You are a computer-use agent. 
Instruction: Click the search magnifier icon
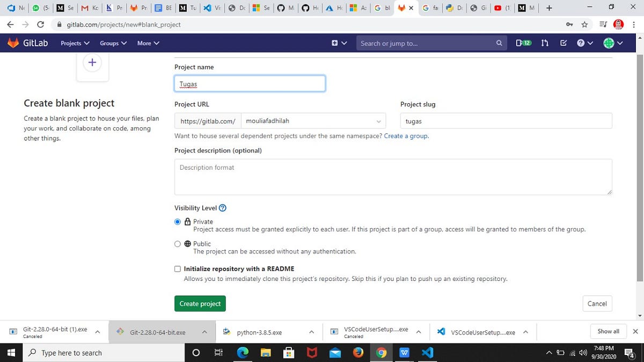click(x=499, y=43)
